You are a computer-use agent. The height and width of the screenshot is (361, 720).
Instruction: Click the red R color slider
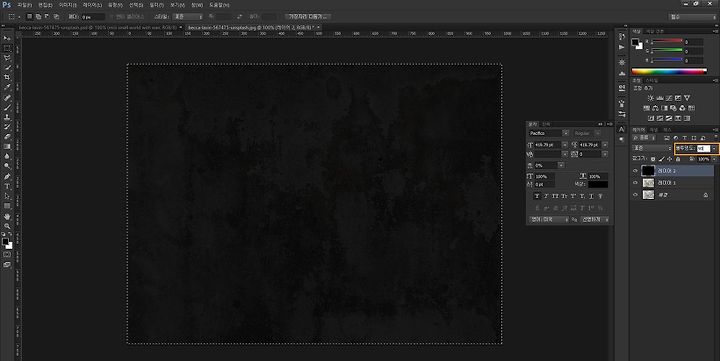pos(667,41)
